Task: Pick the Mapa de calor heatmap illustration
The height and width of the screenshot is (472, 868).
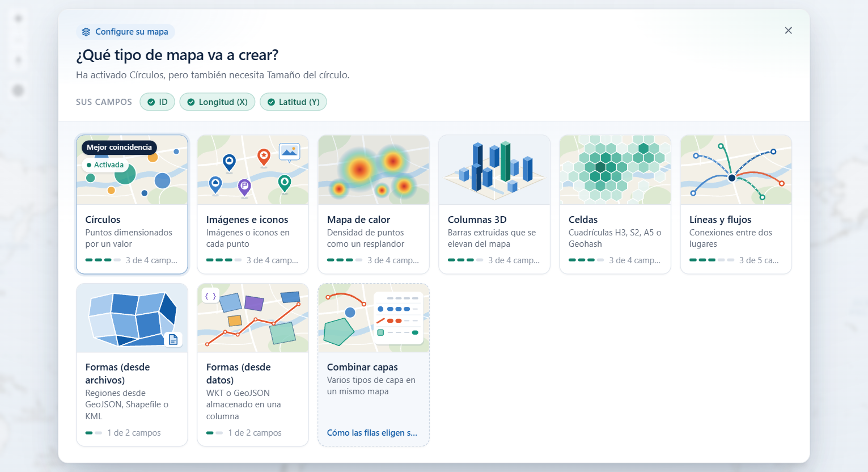Action: point(374,170)
